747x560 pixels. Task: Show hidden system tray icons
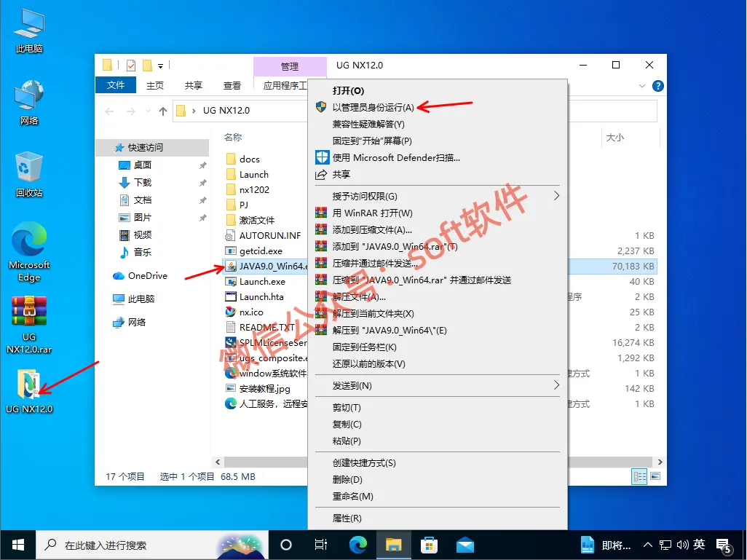click(647, 545)
